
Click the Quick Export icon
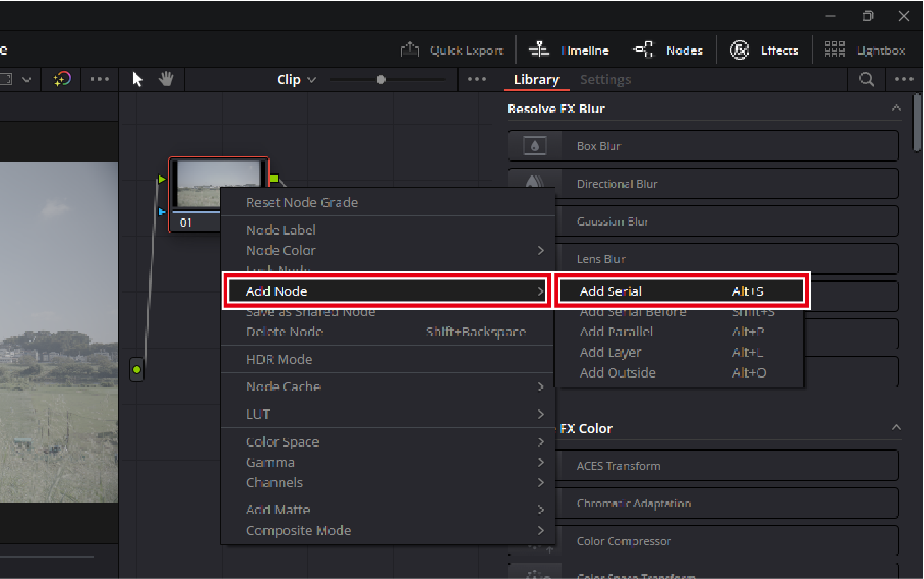409,50
